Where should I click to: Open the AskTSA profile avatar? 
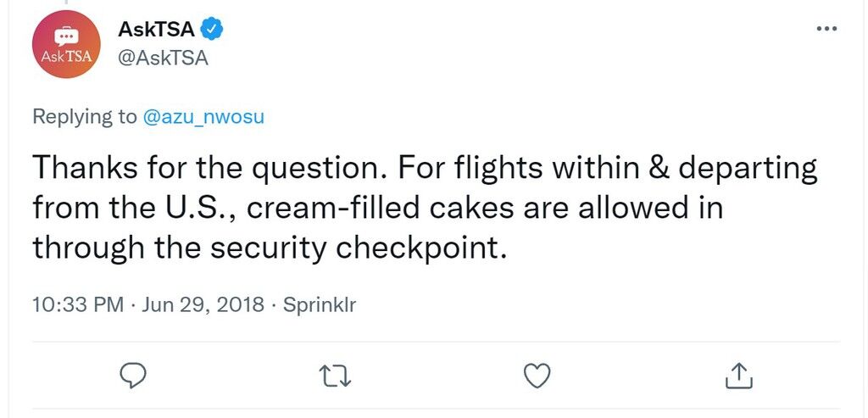[66, 44]
